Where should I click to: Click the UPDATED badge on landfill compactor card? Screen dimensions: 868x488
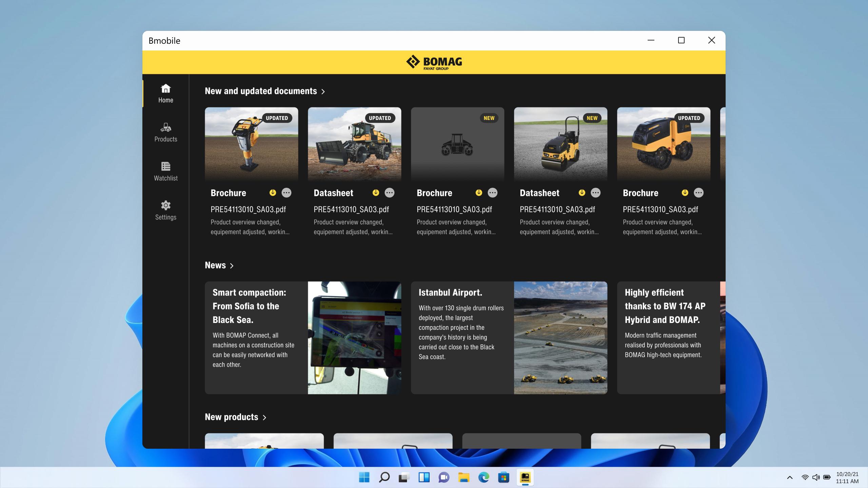click(x=380, y=118)
